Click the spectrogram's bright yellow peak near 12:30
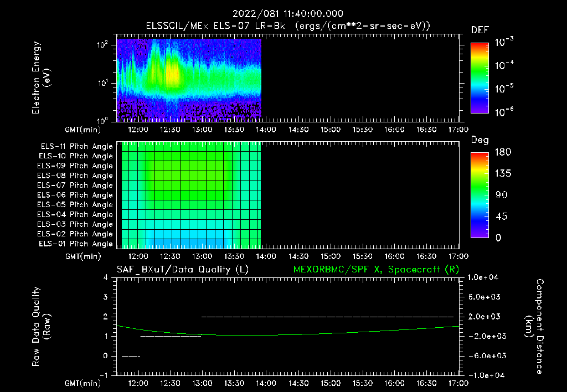Screen dimensions: 567x392 tap(173, 74)
